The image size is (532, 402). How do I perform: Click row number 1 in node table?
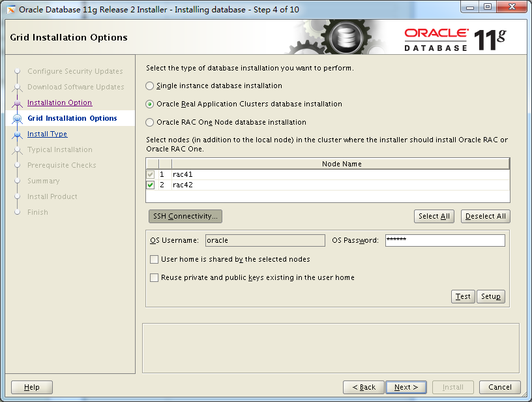(x=162, y=174)
